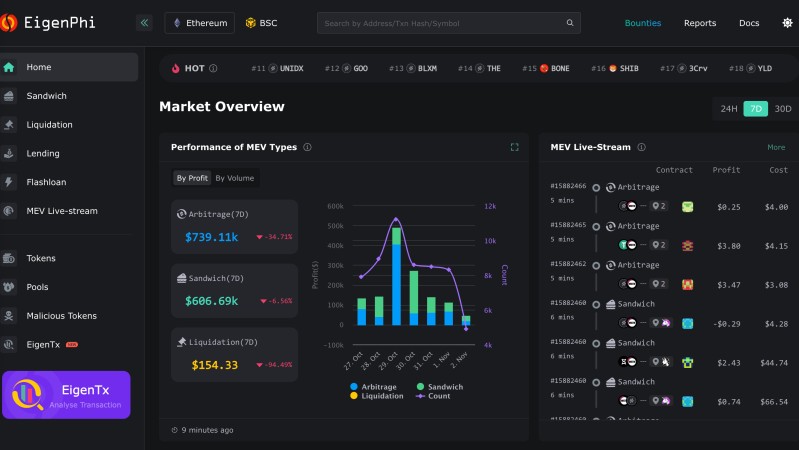This screenshot has height=450, width=799.
Task: Click the More link in MEV Live-Stream
Action: (775, 147)
